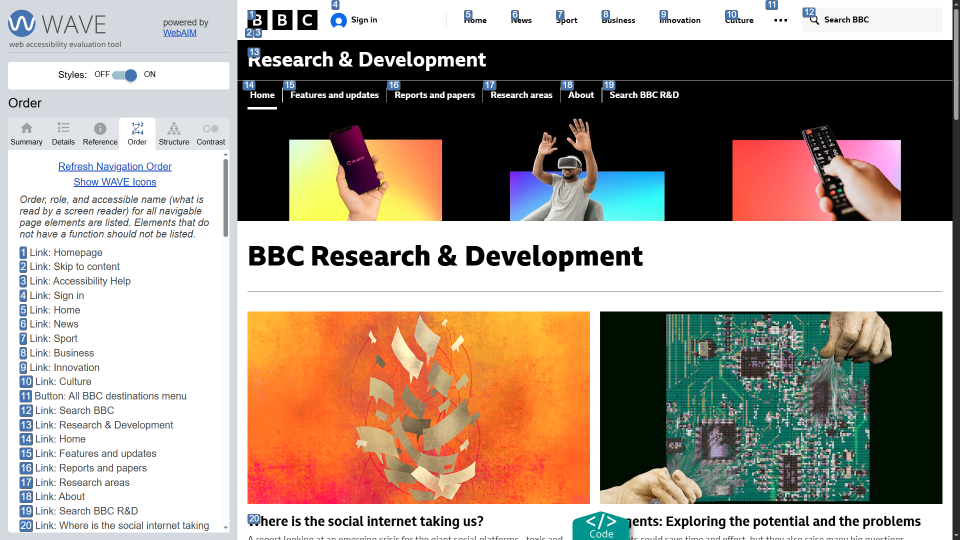Screen dimensions: 960x540
Task: Open the R&D About tab
Action: click(x=581, y=95)
